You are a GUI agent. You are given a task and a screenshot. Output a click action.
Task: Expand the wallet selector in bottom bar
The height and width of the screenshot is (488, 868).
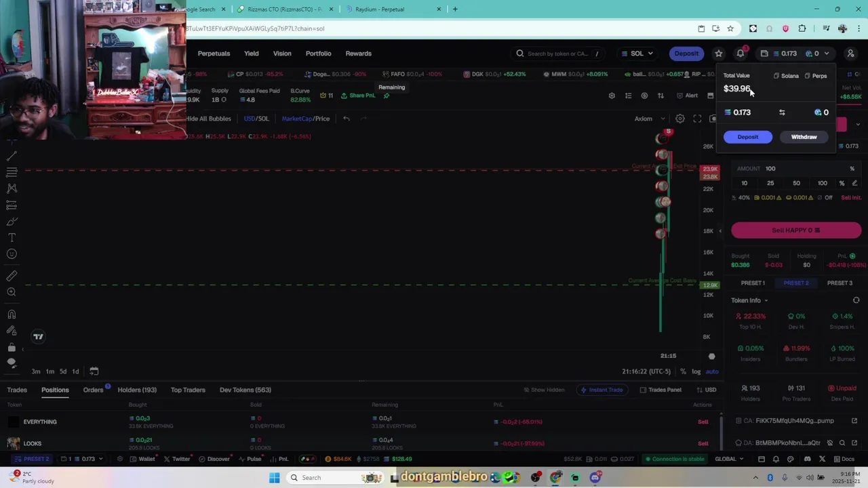pos(82,459)
